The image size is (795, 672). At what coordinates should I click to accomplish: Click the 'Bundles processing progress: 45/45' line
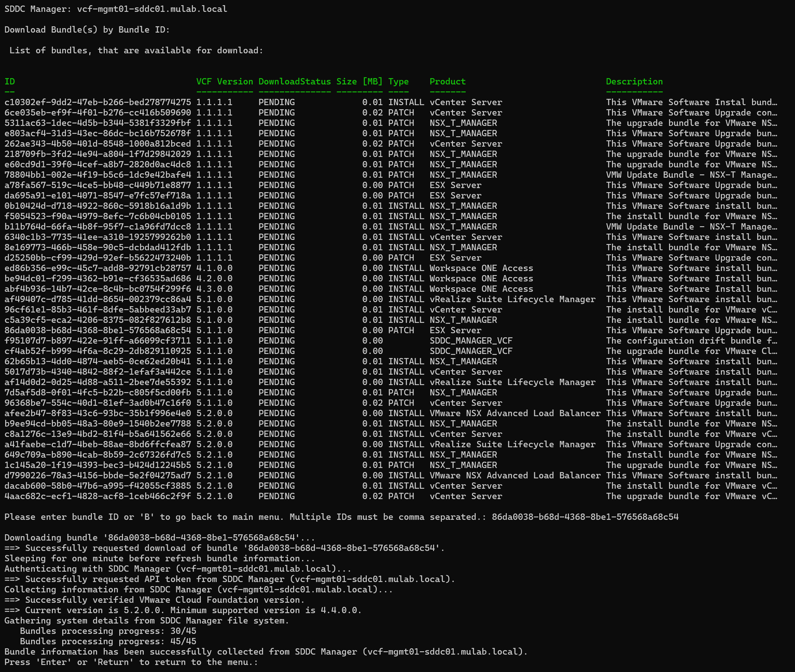point(108,642)
